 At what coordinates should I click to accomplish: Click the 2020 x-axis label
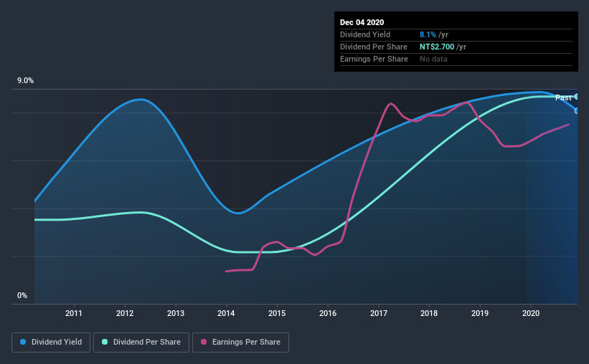pyautogui.click(x=531, y=313)
